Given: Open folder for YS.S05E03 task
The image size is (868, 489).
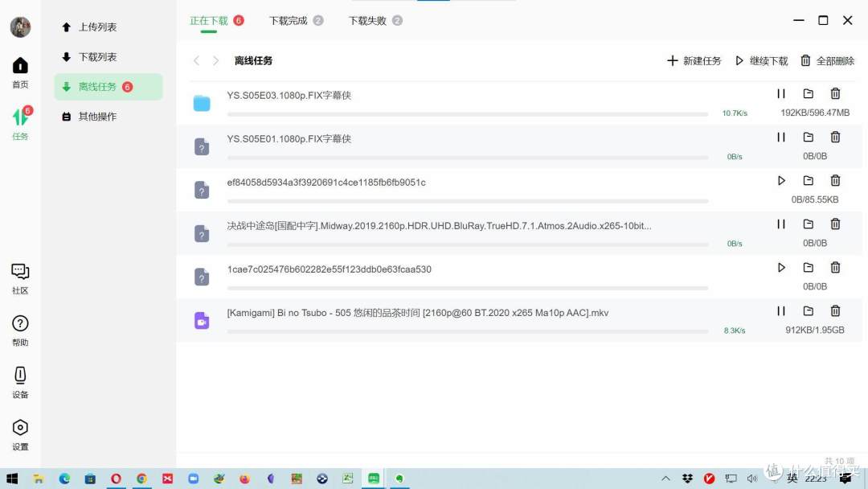Looking at the screenshot, I should pyautogui.click(x=809, y=93).
